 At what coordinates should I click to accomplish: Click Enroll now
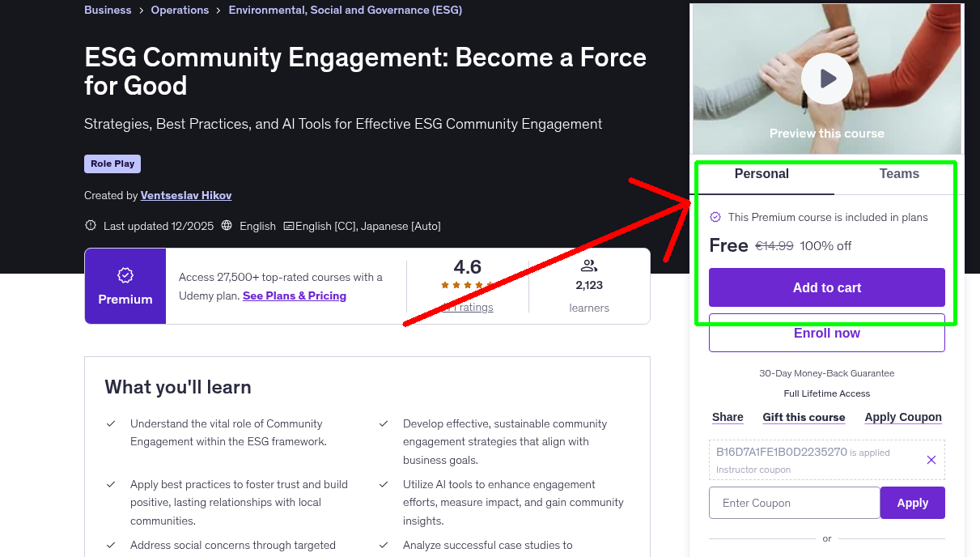click(826, 333)
